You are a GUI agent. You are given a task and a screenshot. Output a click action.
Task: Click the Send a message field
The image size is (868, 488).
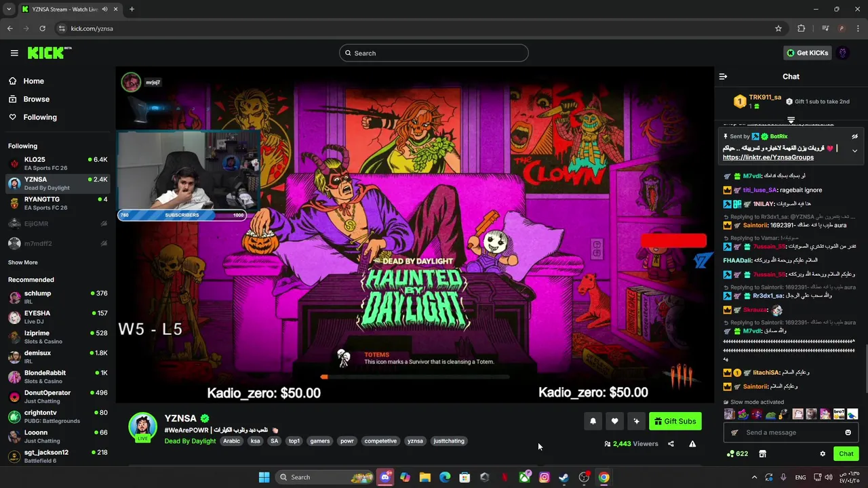coord(791,432)
